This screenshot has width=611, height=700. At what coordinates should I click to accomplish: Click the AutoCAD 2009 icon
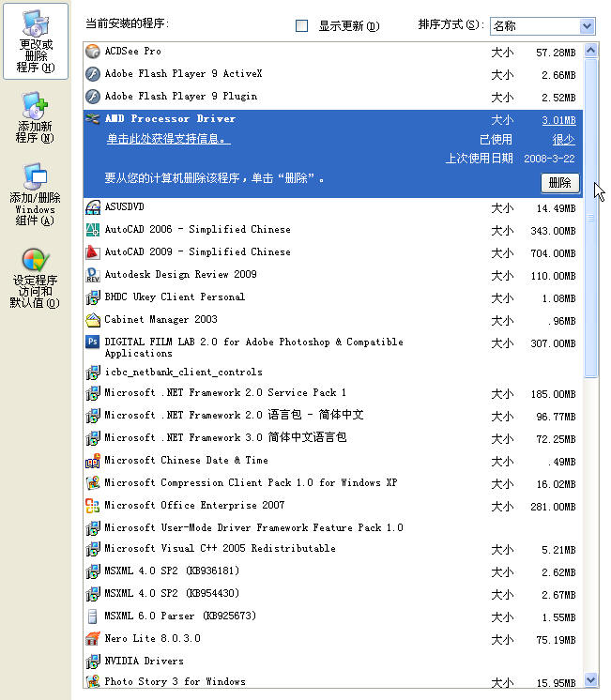[93, 252]
